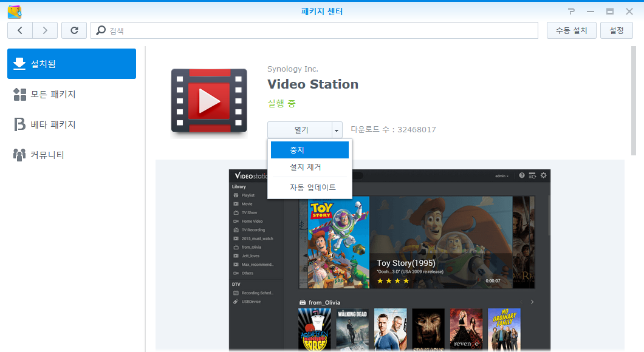The width and height of the screenshot is (644, 352).
Task: Click the Video Station title text
Action: click(312, 84)
